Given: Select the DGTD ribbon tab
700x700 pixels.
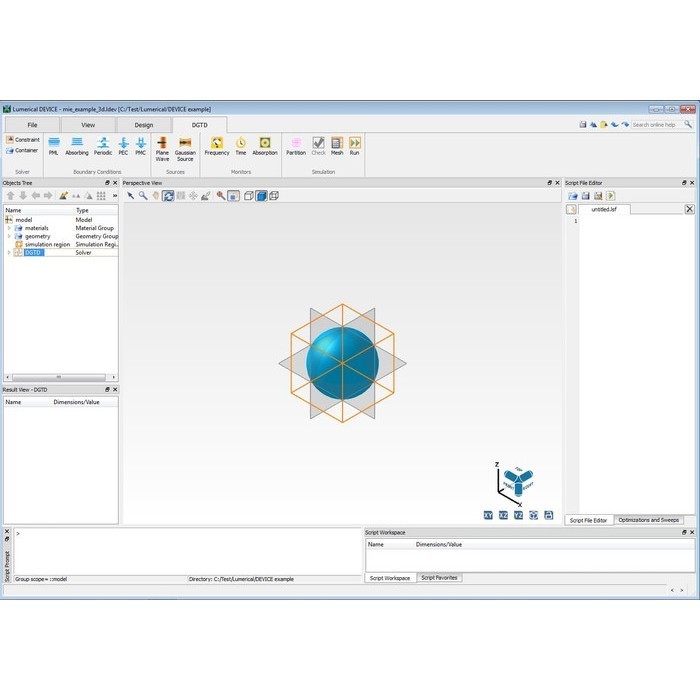Looking at the screenshot, I should point(200,125).
